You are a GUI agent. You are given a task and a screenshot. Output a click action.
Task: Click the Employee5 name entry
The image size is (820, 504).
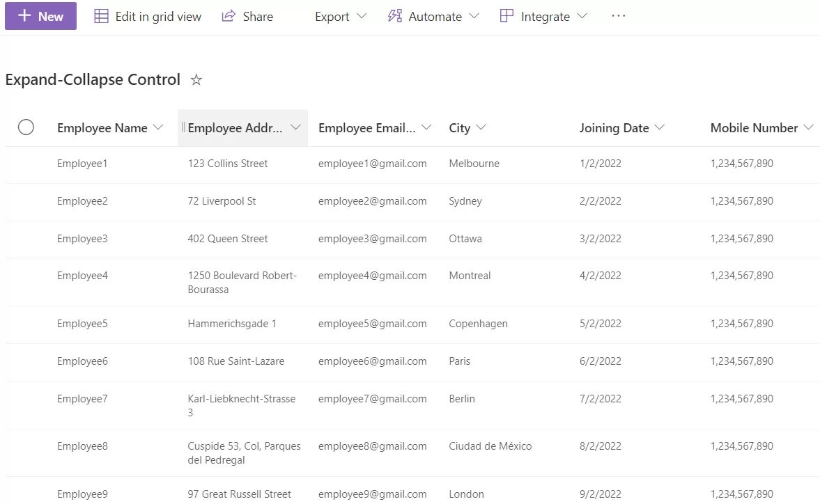click(x=82, y=324)
